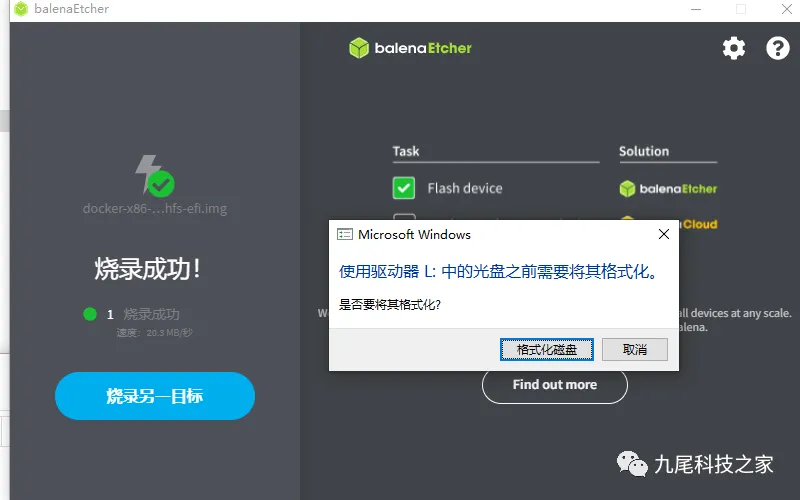The height and width of the screenshot is (500, 800).
Task: Open the help question mark icon
Action: coord(778,48)
